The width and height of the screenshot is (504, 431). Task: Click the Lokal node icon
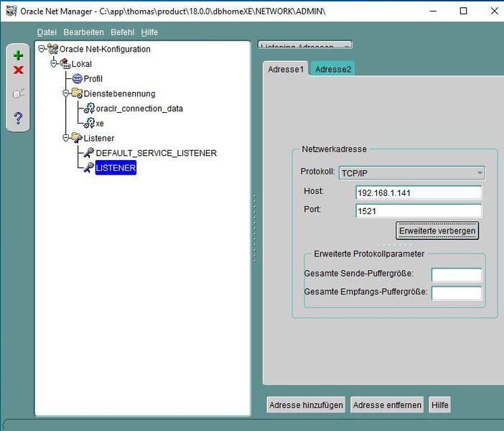click(65, 64)
